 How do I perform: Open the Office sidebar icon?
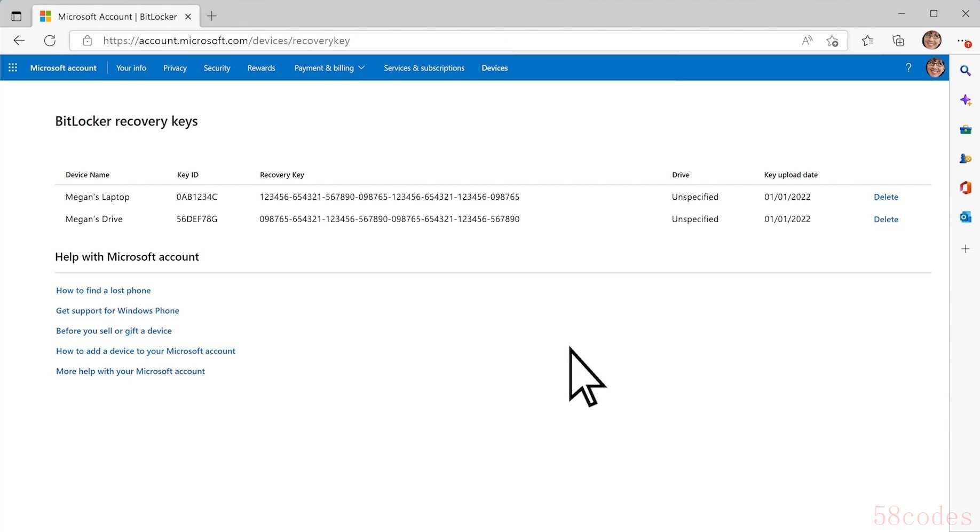click(965, 187)
